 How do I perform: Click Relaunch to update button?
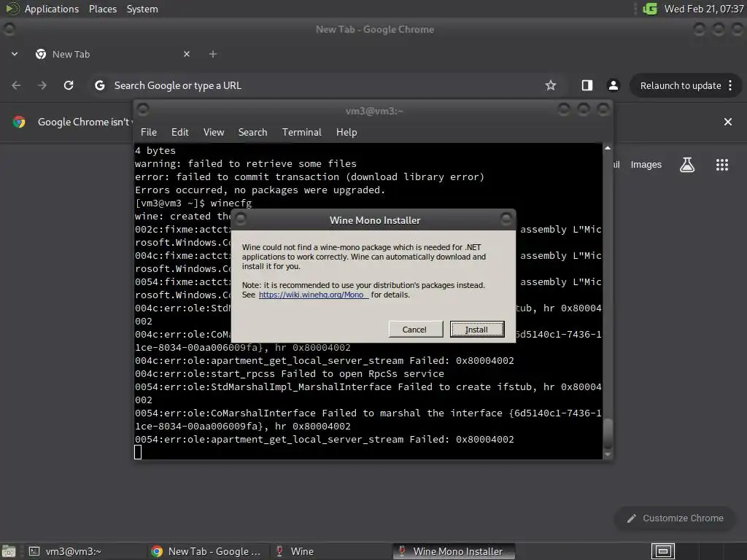point(681,86)
